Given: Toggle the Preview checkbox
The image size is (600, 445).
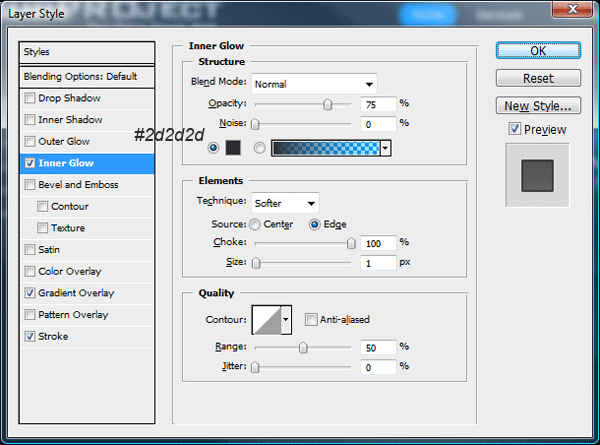Looking at the screenshot, I should pos(514,129).
